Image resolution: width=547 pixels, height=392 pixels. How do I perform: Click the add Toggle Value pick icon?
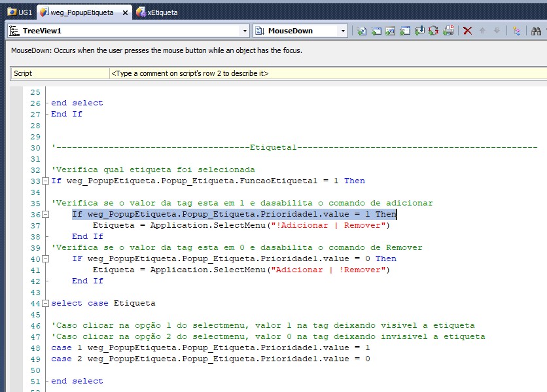[434, 31]
